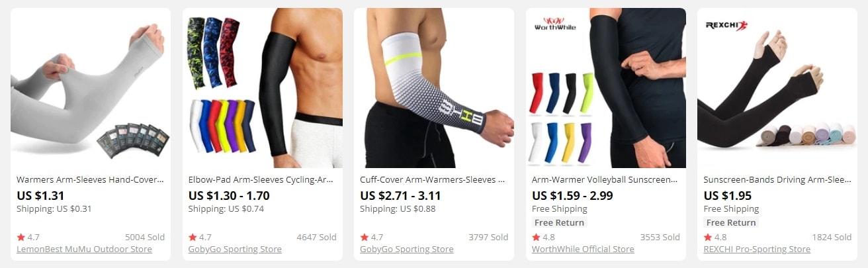Click the Free Return badge on the US $1.95 item

pyautogui.click(x=730, y=223)
